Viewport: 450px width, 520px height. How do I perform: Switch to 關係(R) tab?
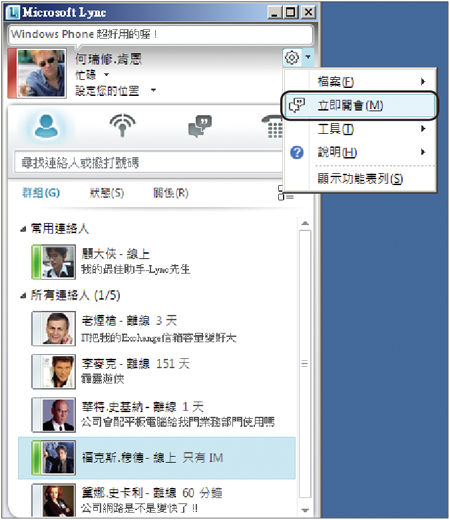coord(171,193)
